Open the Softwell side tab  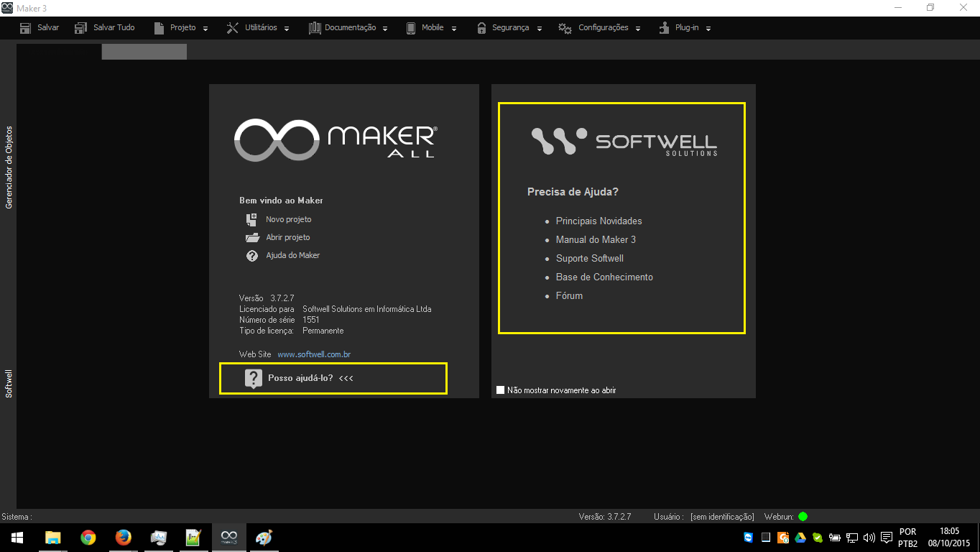point(9,384)
